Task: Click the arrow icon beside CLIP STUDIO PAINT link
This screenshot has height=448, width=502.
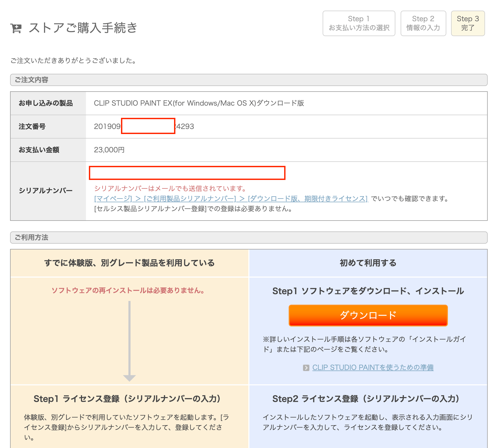Action: [306, 368]
